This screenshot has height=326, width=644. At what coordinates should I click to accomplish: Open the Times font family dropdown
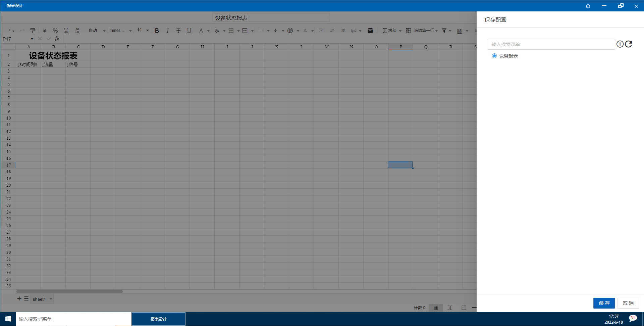(x=120, y=31)
